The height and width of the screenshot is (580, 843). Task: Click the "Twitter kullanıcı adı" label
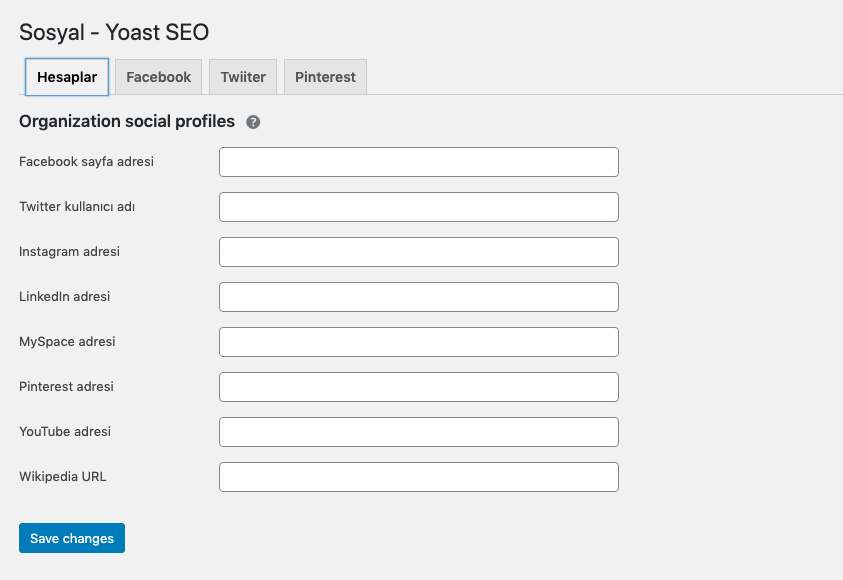pyautogui.click(x=77, y=207)
